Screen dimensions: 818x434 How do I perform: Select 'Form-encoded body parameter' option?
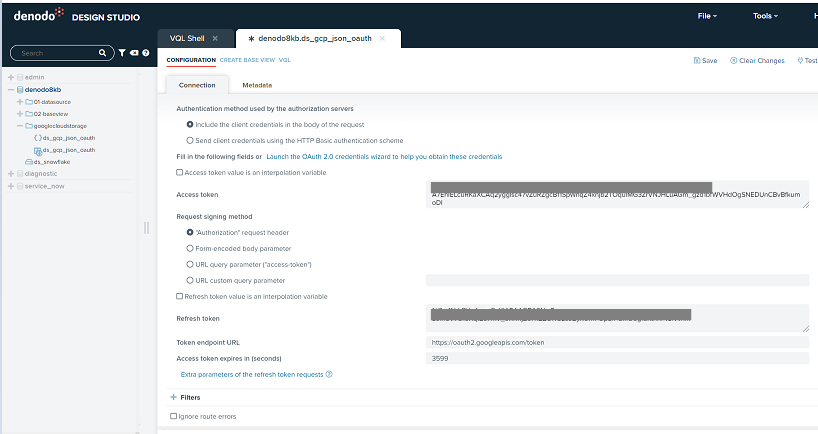pyautogui.click(x=190, y=248)
